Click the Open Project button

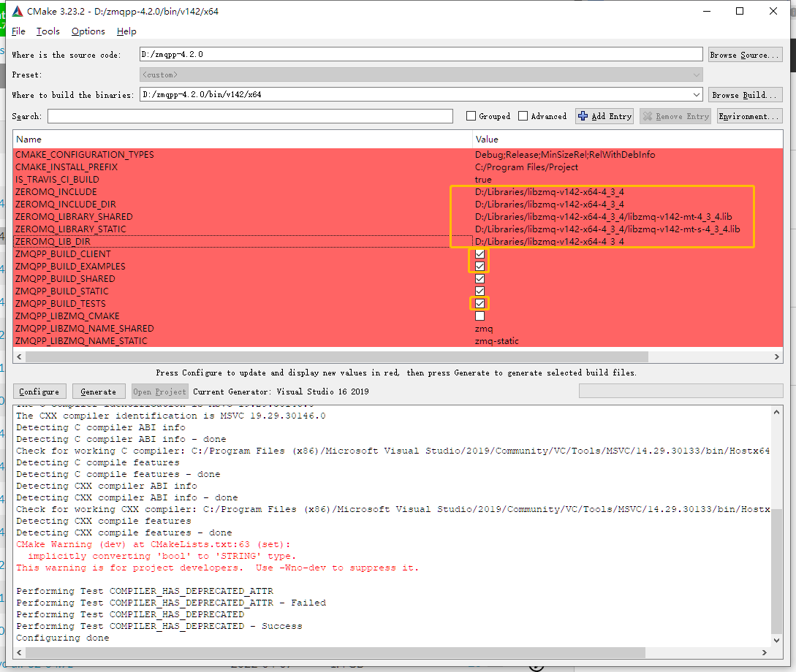click(x=160, y=392)
